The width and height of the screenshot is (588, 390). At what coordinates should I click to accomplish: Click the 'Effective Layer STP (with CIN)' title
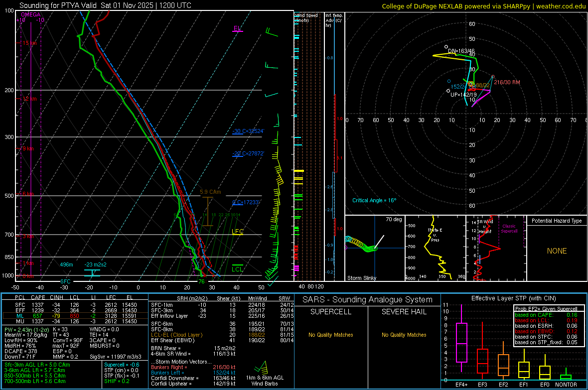coord(513,298)
